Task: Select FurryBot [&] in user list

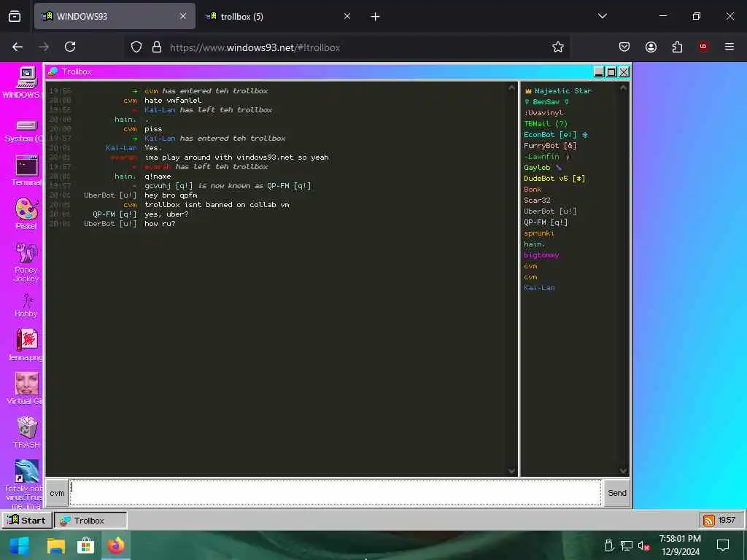Action: 550,146
